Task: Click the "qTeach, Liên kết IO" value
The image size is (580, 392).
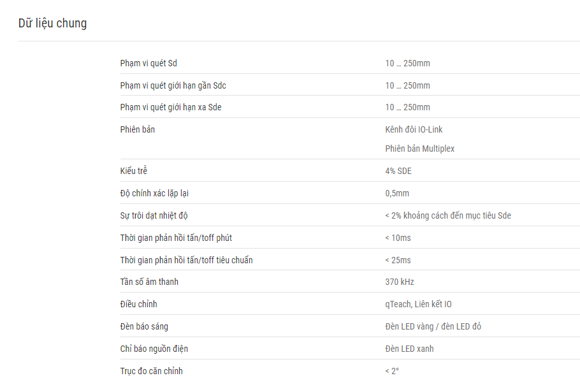Action: click(x=419, y=304)
